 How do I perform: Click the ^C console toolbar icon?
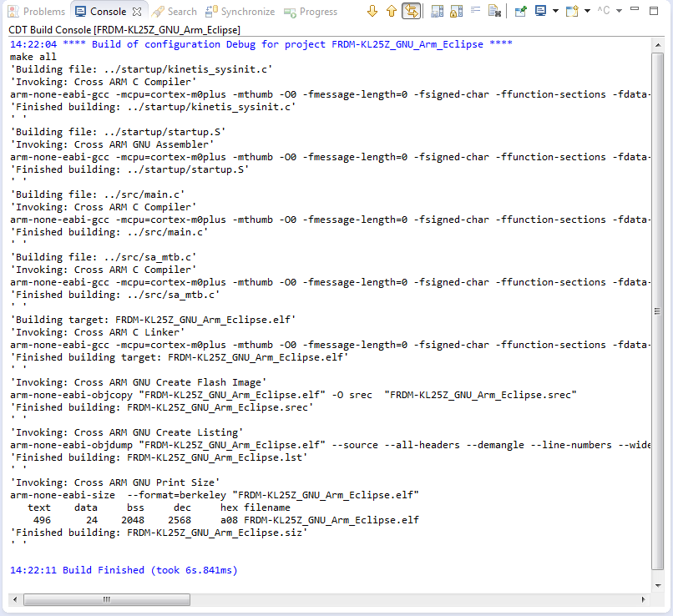[x=603, y=11]
